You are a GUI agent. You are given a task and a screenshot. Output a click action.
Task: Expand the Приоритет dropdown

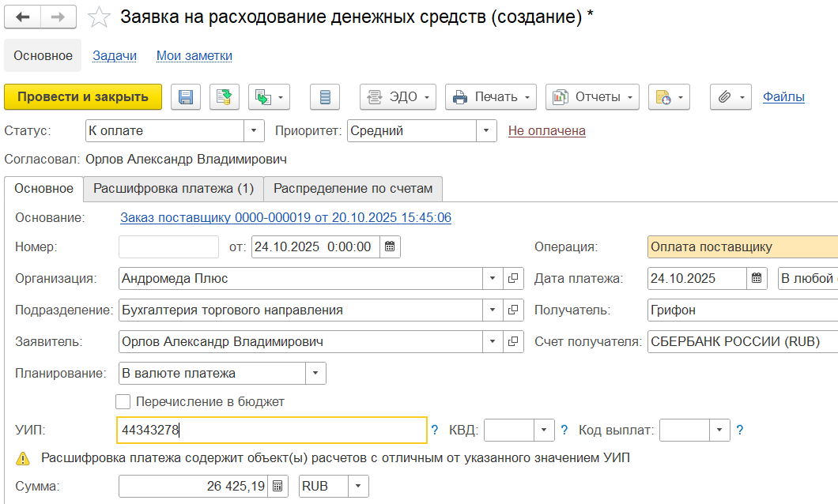487,131
